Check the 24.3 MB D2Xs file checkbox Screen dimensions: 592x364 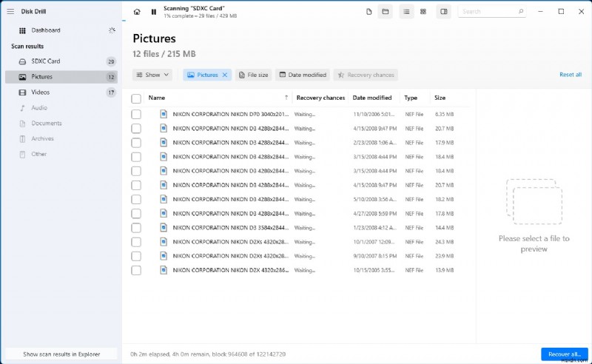tap(136, 242)
